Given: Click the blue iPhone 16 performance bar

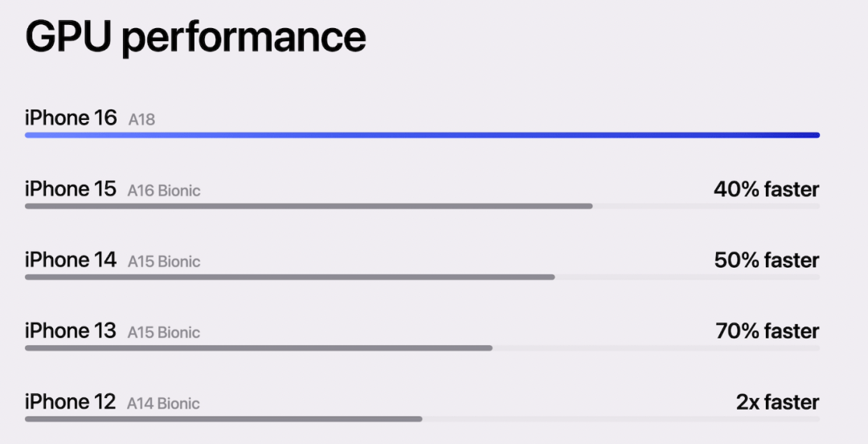Looking at the screenshot, I should click(422, 135).
